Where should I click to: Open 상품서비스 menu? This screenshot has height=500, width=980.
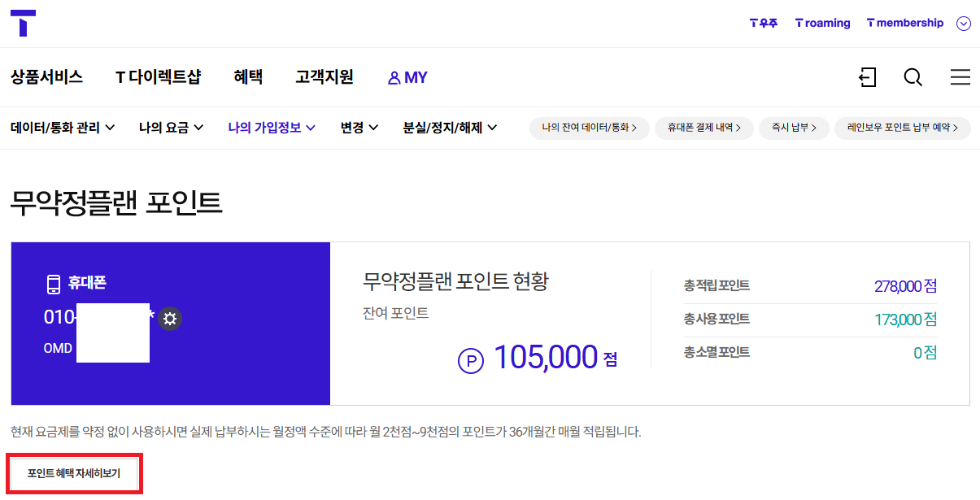click(46, 77)
